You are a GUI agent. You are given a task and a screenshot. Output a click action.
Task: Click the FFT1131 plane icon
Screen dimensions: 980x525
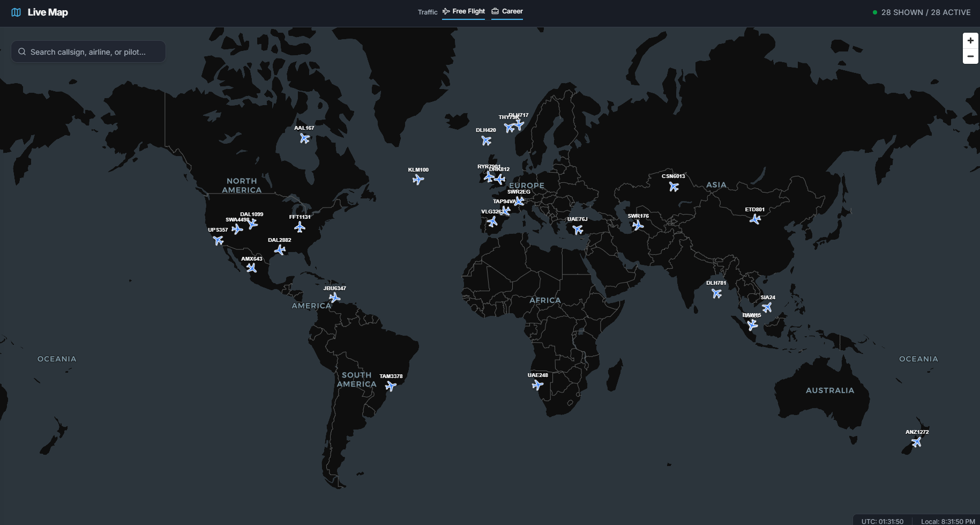(x=300, y=227)
